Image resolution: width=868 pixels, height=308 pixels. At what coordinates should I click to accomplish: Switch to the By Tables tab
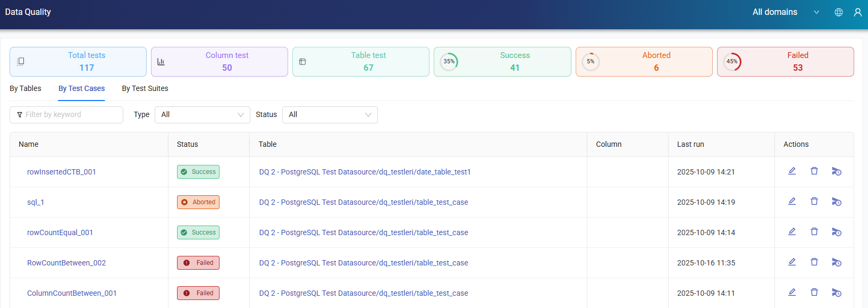pyautogui.click(x=26, y=88)
